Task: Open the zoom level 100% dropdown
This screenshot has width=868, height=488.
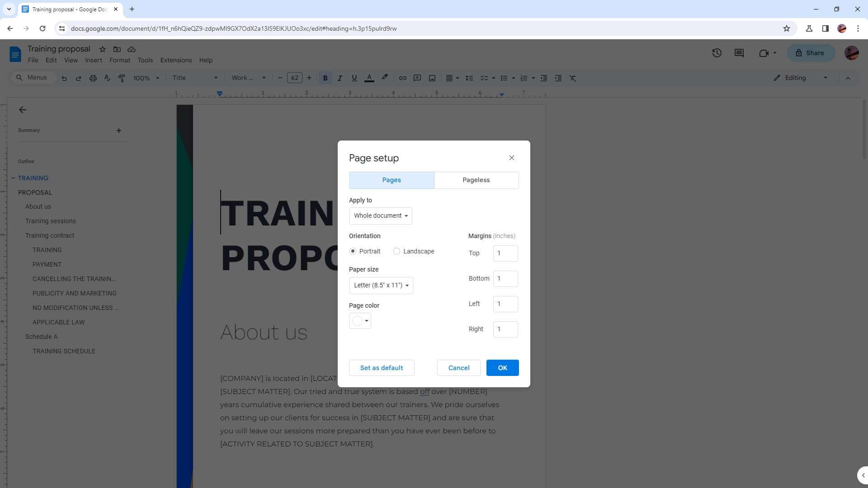Action: click(x=146, y=78)
